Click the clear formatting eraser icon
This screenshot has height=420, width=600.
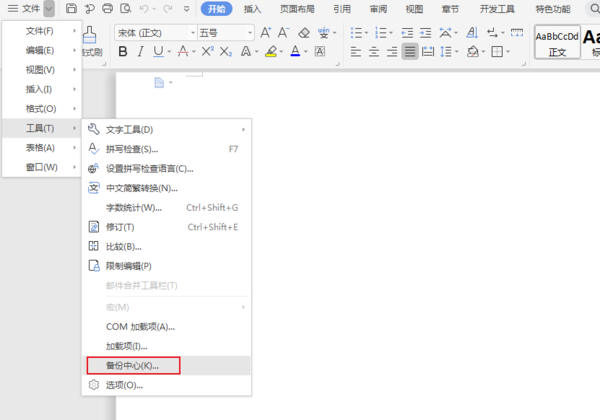[x=304, y=32]
